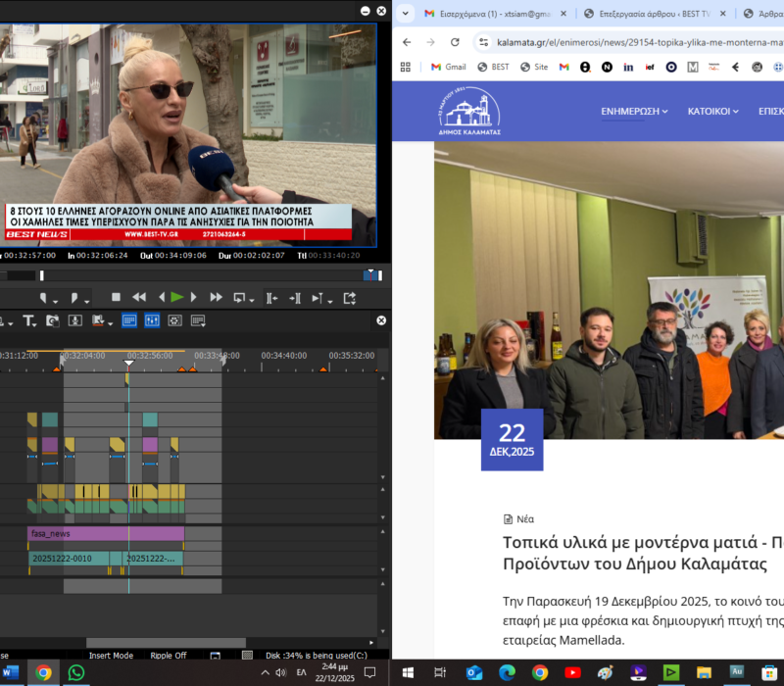Toggle the highlighted timeline display button
This screenshot has height=686, width=784.
coord(129,320)
